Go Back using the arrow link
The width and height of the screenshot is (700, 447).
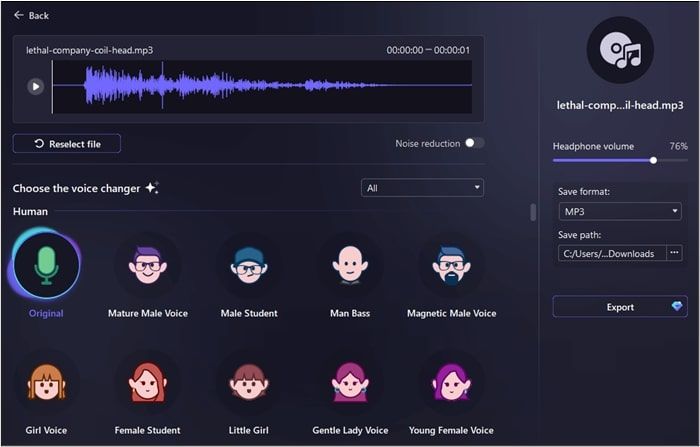coord(31,15)
